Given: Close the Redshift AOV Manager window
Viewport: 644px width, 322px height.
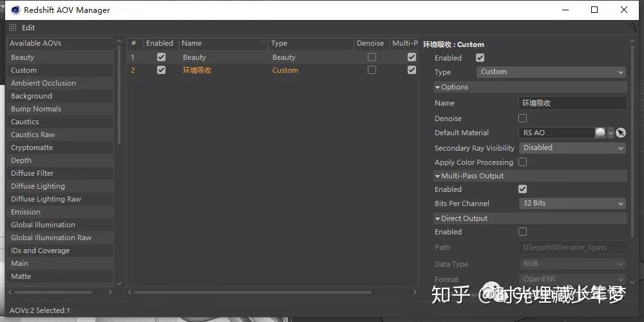Looking at the screenshot, I should click(624, 10).
